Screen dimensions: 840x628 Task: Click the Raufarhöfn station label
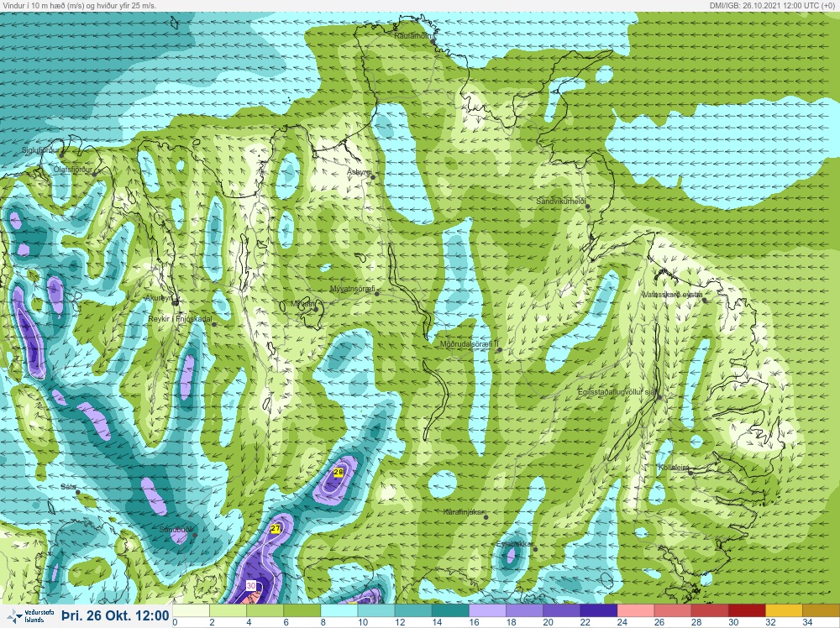413,36
